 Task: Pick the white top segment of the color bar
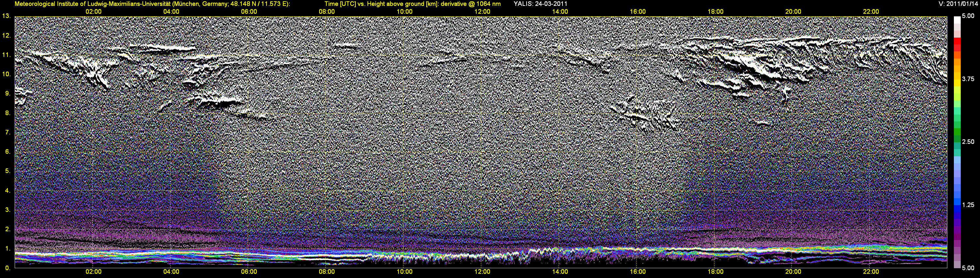click(956, 20)
